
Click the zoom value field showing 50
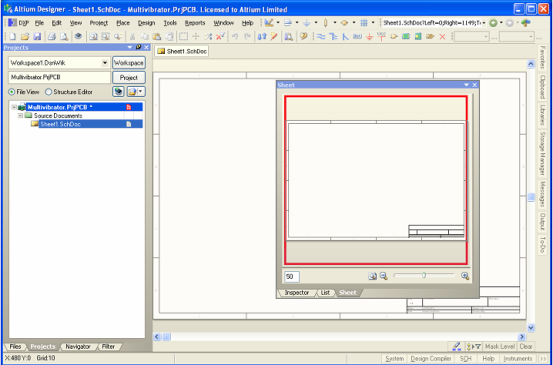[292, 277]
